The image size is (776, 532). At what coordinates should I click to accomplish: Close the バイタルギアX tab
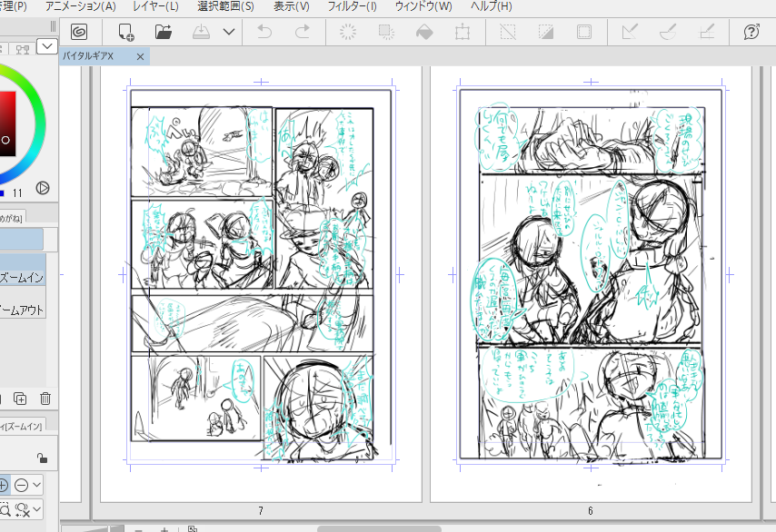tap(140, 57)
